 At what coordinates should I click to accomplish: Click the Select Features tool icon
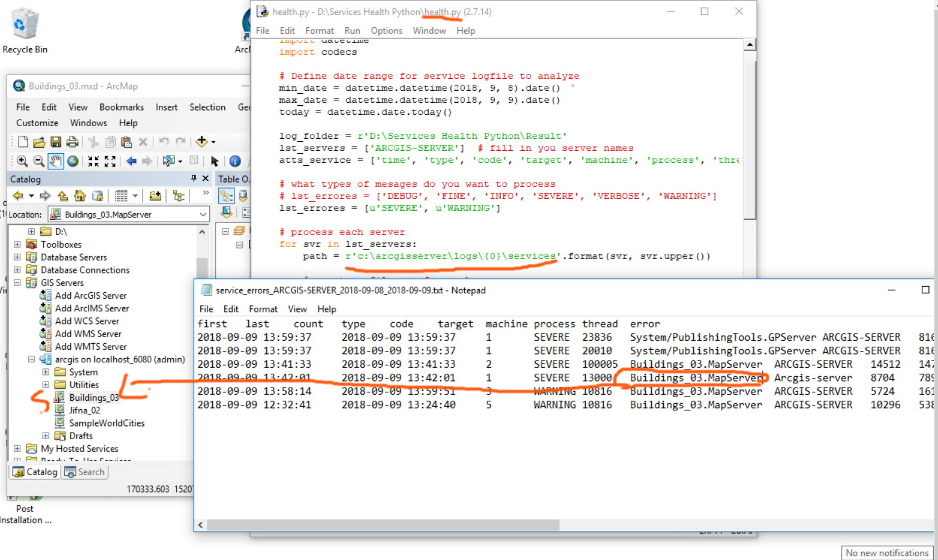click(168, 161)
